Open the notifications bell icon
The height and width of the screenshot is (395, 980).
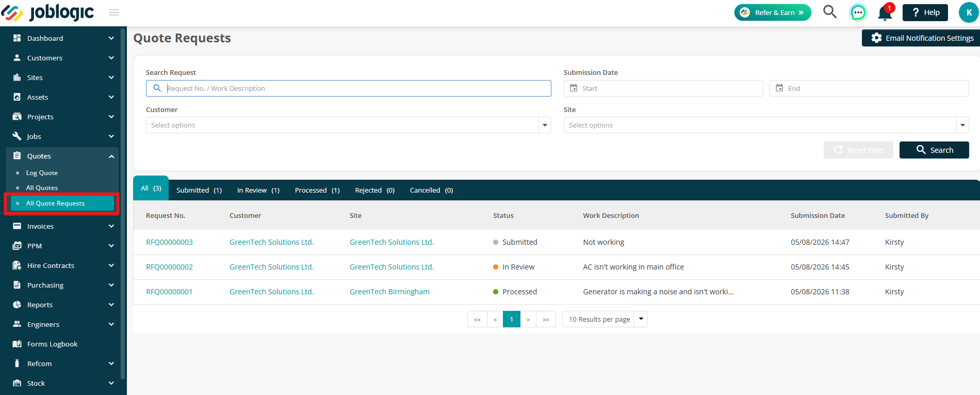(x=885, y=12)
